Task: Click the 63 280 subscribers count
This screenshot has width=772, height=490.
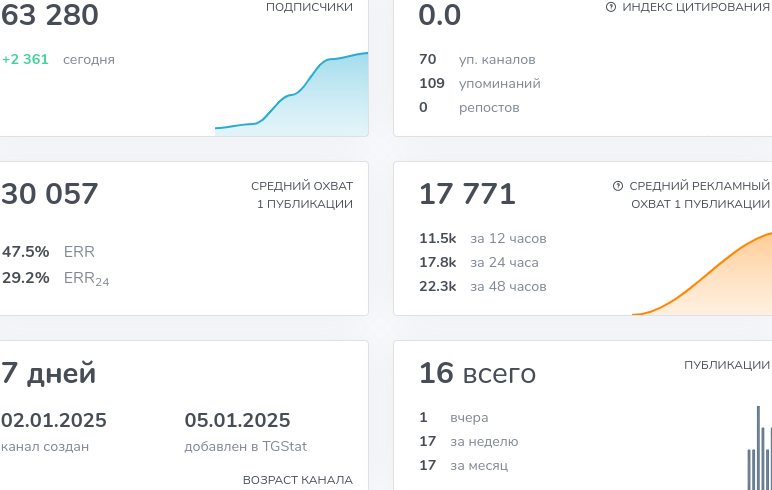Action: point(50,15)
